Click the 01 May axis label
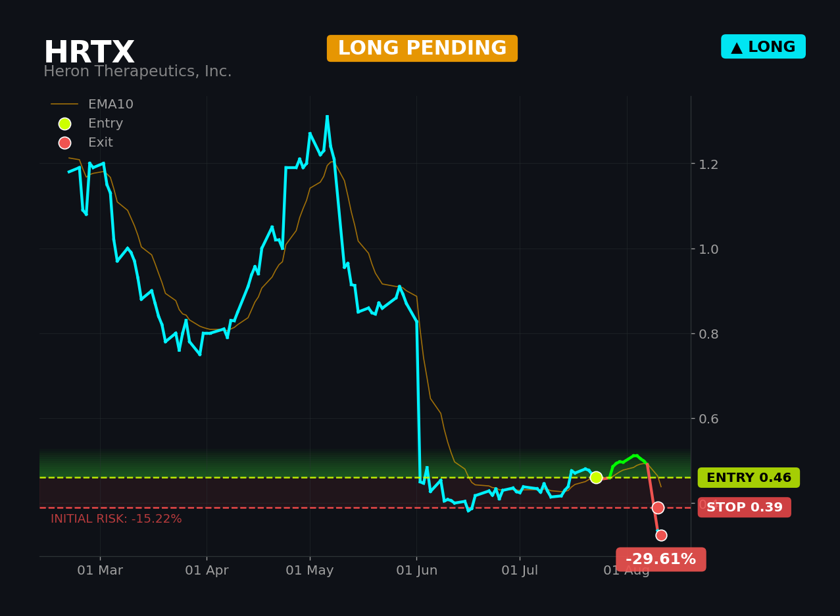The width and height of the screenshot is (840, 616). (x=310, y=571)
